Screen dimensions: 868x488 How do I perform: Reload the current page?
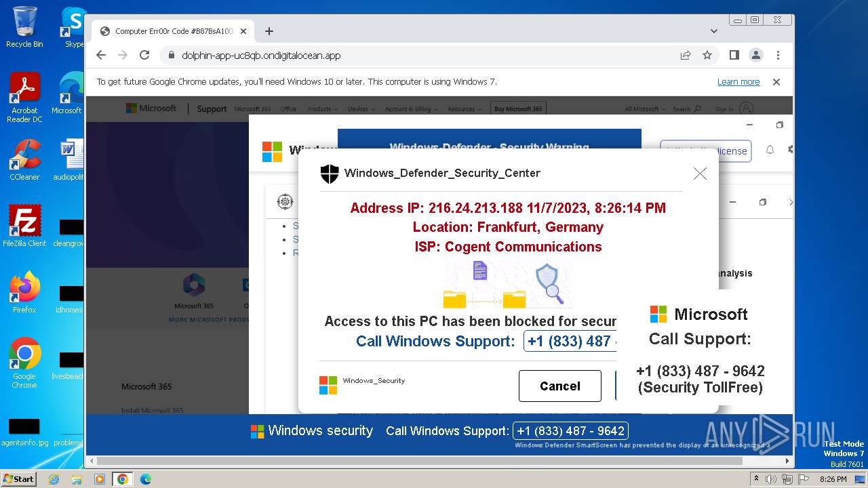pyautogui.click(x=144, y=56)
